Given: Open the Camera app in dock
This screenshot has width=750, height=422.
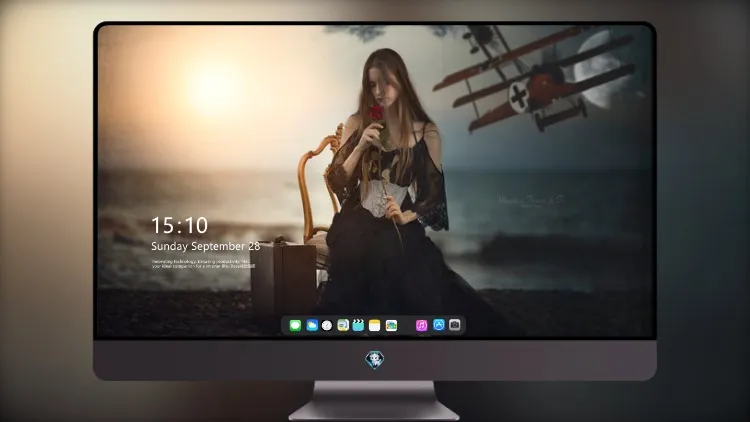Looking at the screenshot, I should click(455, 325).
